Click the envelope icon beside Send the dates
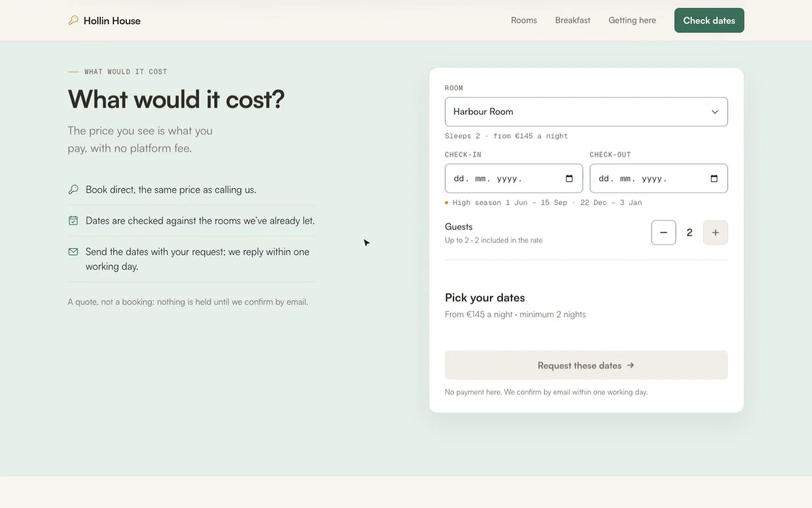Image resolution: width=812 pixels, height=508 pixels. 73,251
